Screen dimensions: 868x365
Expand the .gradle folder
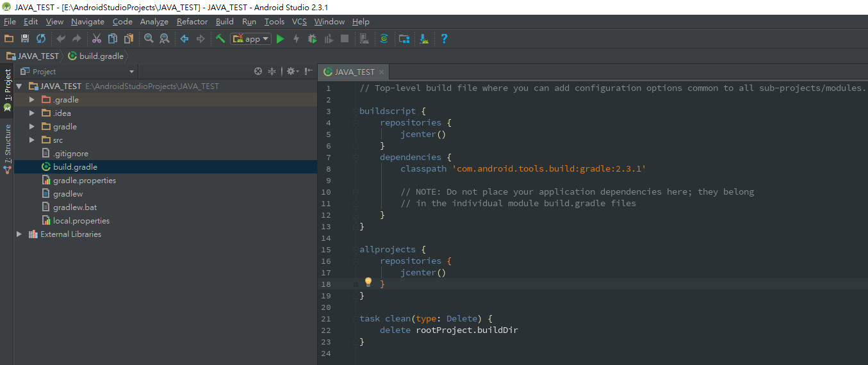pos(32,100)
